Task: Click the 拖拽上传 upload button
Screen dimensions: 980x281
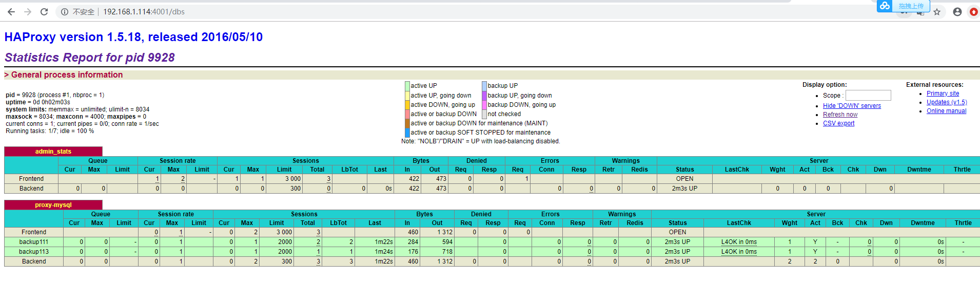Action: [911, 6]
